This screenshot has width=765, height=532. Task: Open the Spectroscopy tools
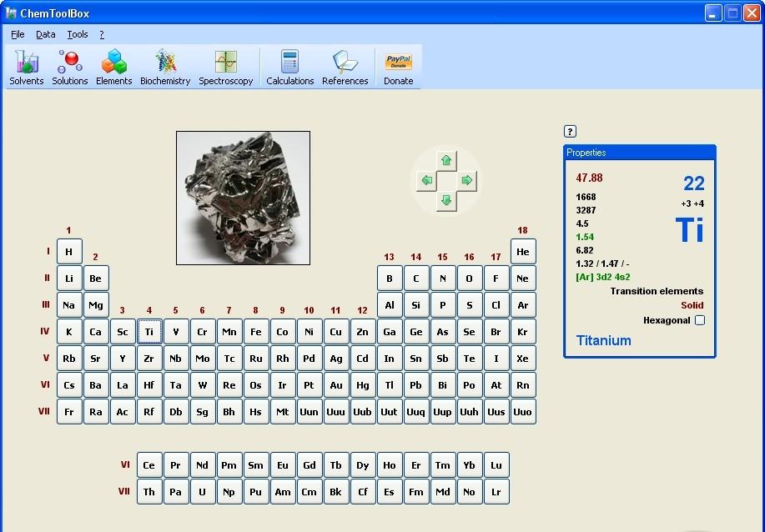[x=225, y=67]
